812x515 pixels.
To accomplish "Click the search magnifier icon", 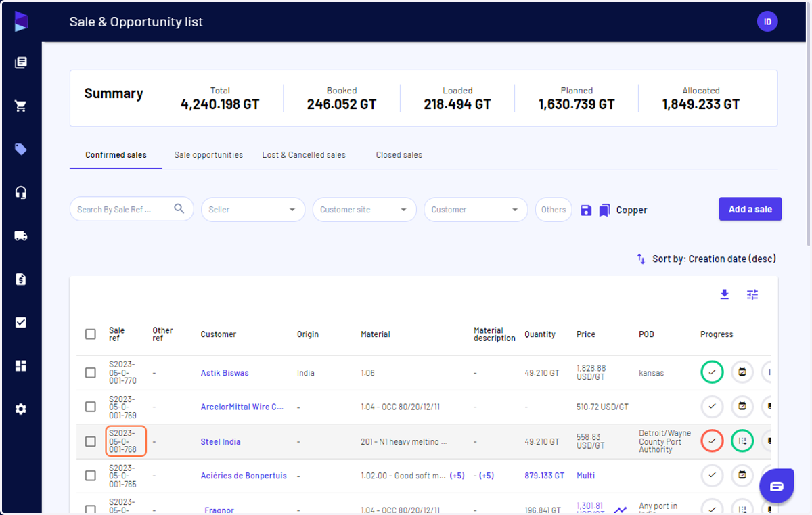I will (179, 209).
